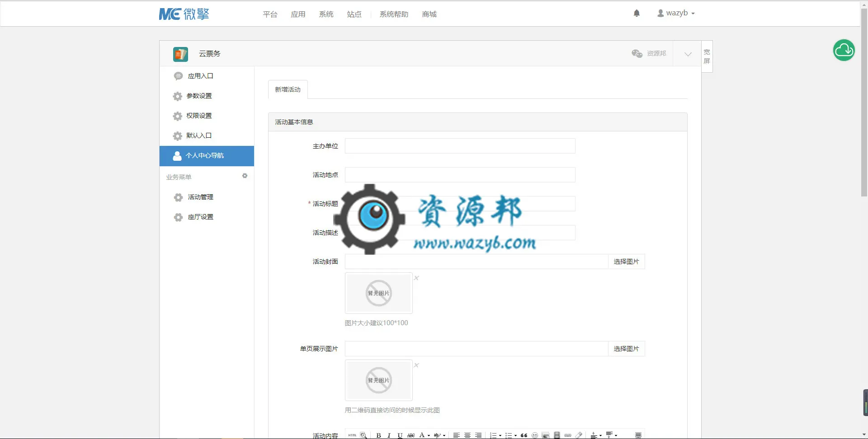
Task: Open 默认入口 in the sidebar
Action: coord(207,135)
